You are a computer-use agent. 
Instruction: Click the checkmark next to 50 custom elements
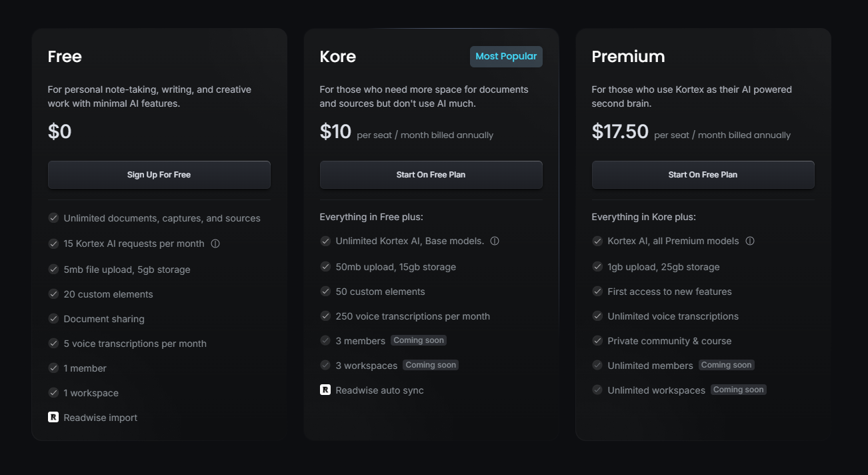point(325,291)
